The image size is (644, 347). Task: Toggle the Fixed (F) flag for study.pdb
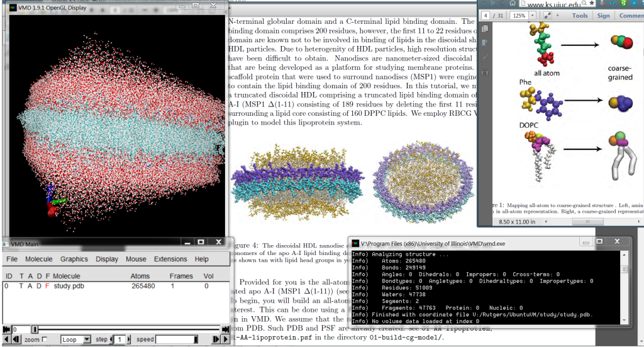click(47, 286)
